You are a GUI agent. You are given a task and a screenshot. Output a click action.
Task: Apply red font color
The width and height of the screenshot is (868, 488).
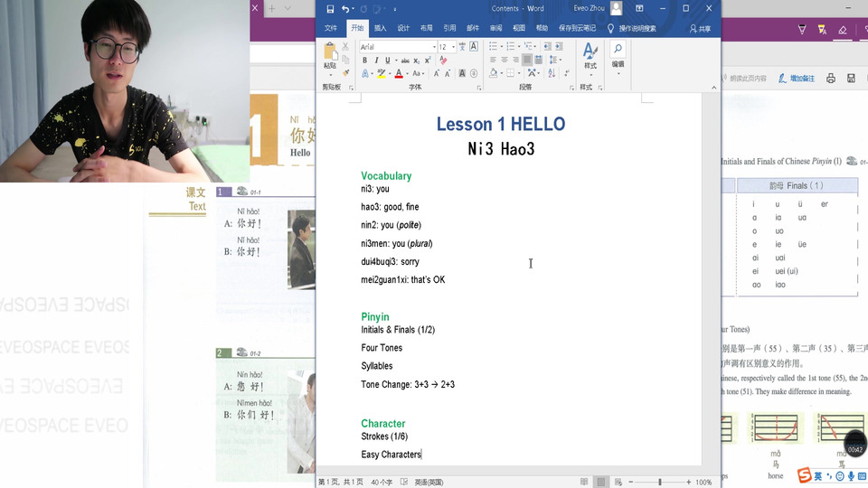[x=399, y=73]
